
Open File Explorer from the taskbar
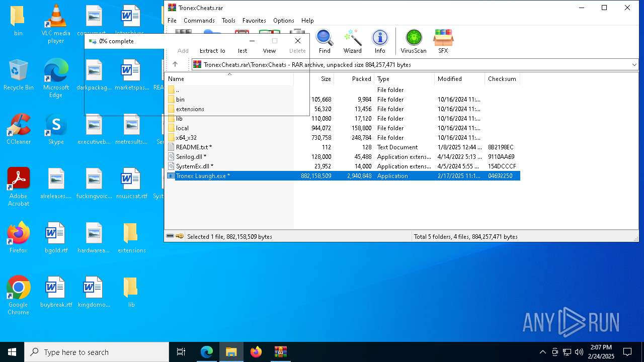tap(231, 352)
